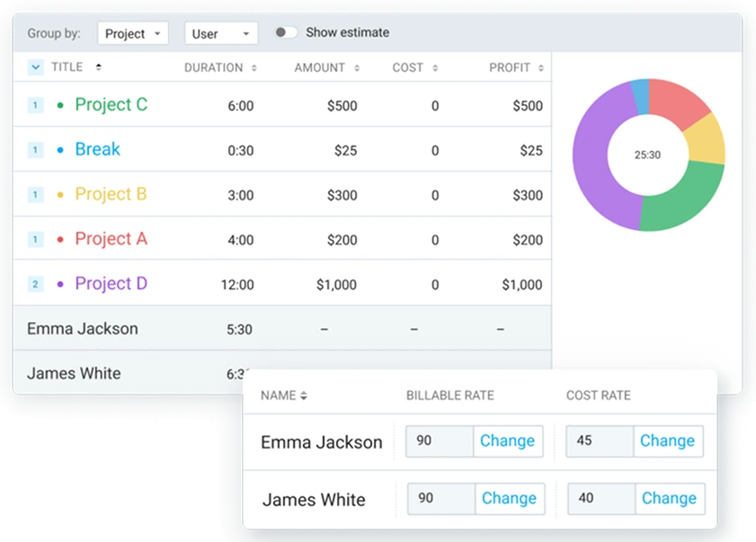
Task: Expand Project B entry count badge
Action: click(35, 195)
